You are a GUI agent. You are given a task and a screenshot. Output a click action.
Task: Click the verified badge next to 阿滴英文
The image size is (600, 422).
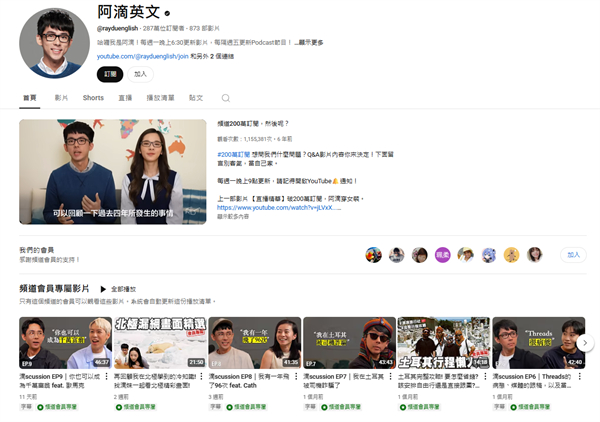tap(167, 13)
